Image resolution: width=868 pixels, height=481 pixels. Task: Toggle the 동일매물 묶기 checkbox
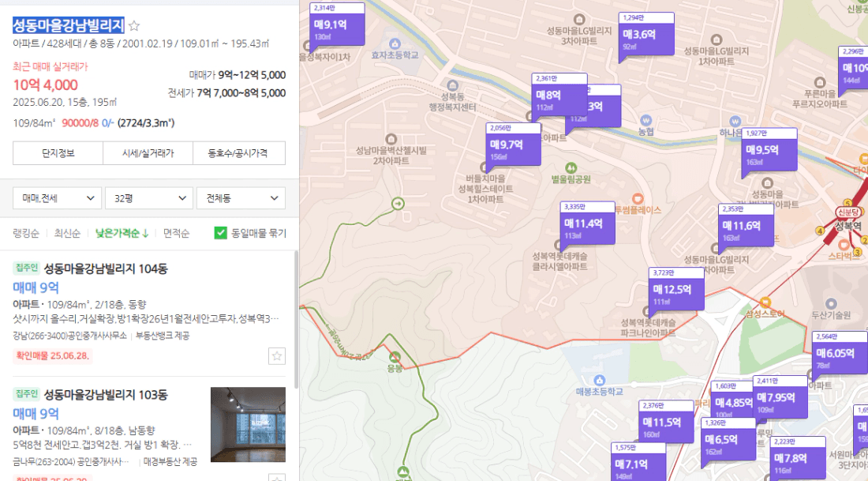pyautogui.click(x=220, y=233)
